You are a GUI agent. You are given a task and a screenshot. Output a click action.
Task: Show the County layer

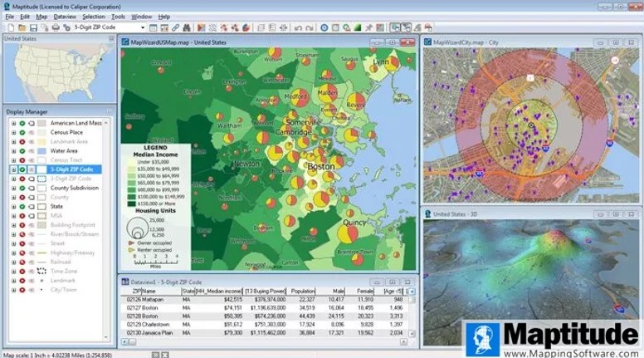[22, 198]
